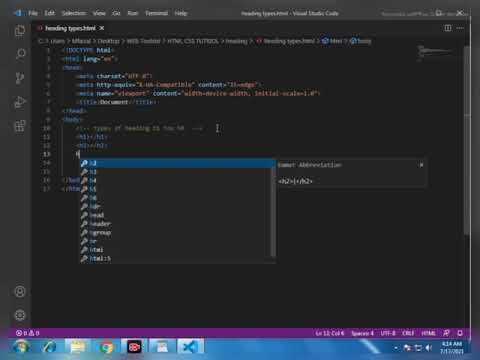Image resolution: width=480 pixels, height=360 pixels.
Task: Open the Explorer view in activity bar
Action: point(20,31)
